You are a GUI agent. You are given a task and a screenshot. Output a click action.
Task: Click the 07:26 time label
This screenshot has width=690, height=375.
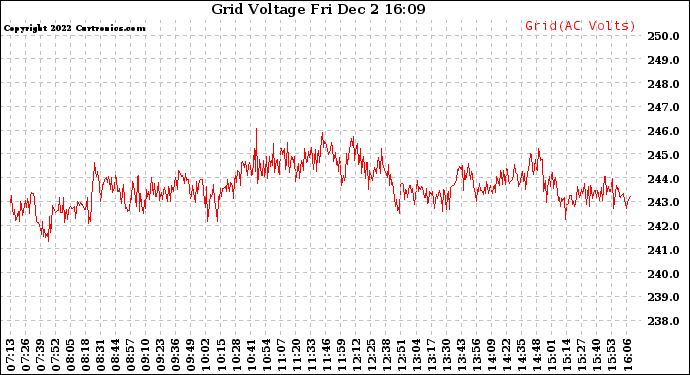pyautogui.click(x=26, y=355)
